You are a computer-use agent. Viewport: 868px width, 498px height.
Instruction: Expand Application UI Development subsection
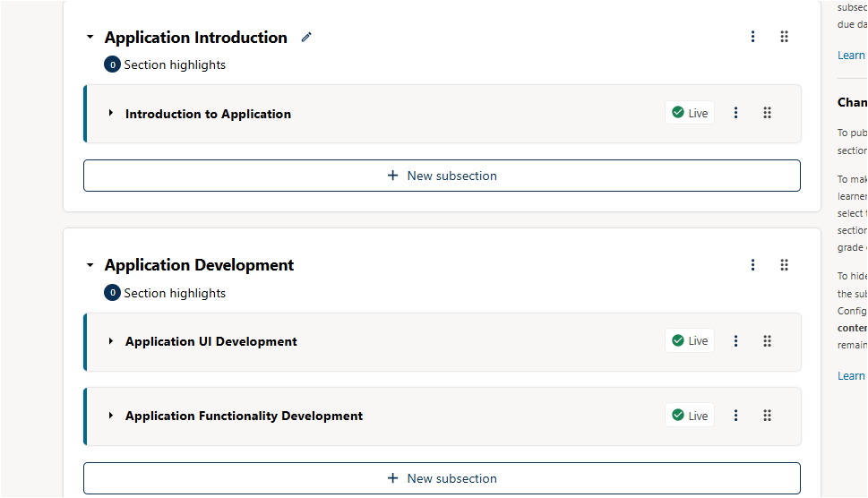coord(111,341)
